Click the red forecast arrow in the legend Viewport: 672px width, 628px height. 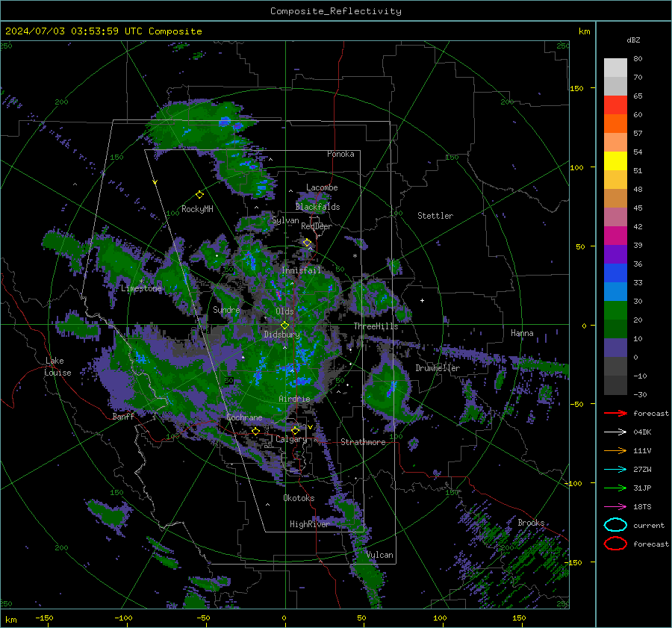point(615,413)
